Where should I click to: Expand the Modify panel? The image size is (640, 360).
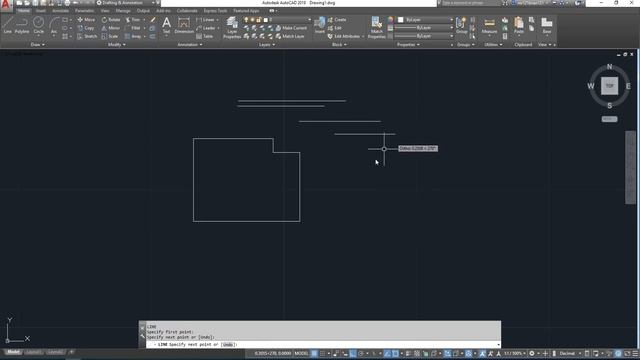(117, 44)
